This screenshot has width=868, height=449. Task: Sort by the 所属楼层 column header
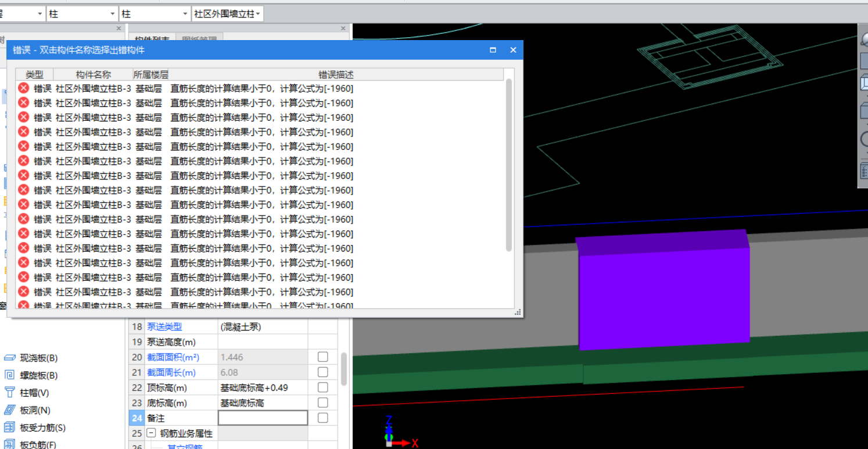pyautogui.click(x=150, y=74)
